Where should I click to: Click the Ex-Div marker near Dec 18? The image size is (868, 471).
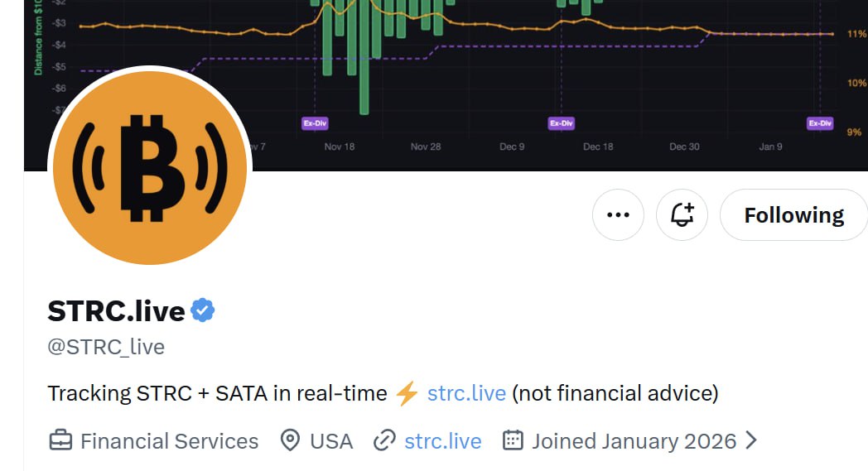(562, 123)
